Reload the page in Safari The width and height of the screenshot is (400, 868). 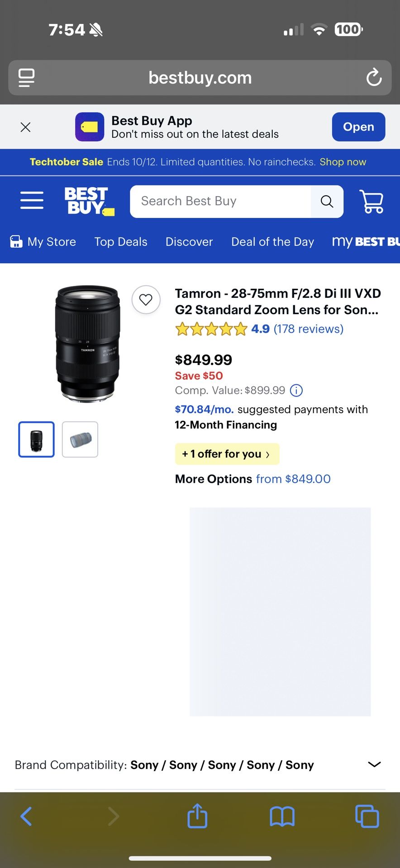(374, 78)
